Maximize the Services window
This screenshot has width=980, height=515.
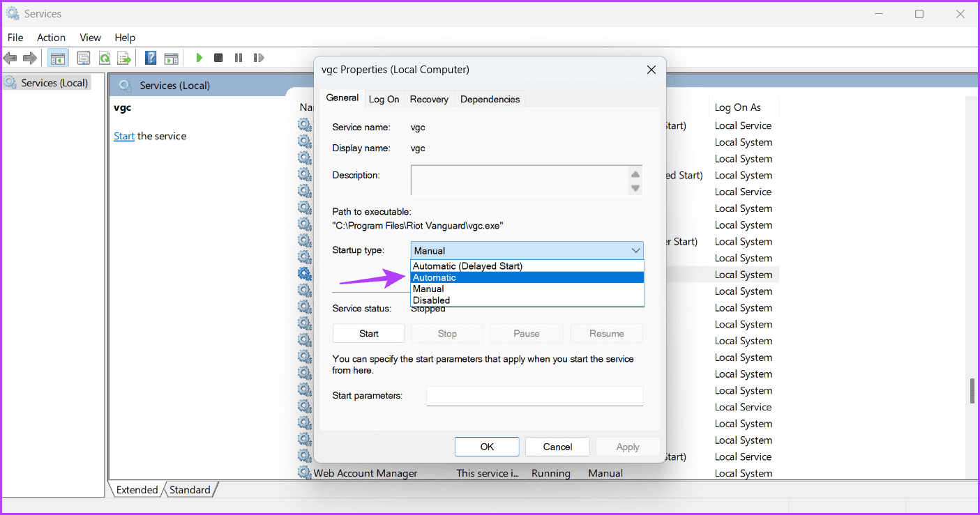coord(919,14)
